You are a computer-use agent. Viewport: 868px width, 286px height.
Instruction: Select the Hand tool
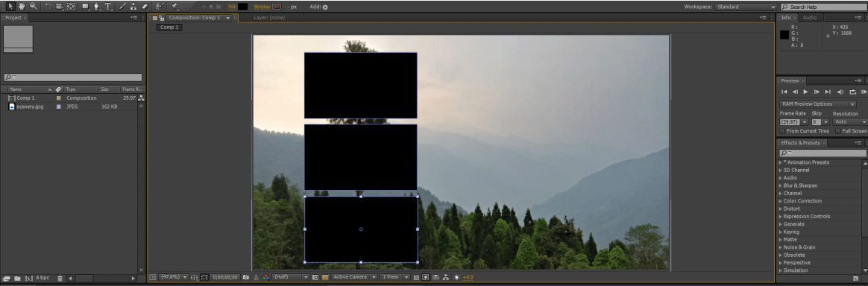coord(21,7)
